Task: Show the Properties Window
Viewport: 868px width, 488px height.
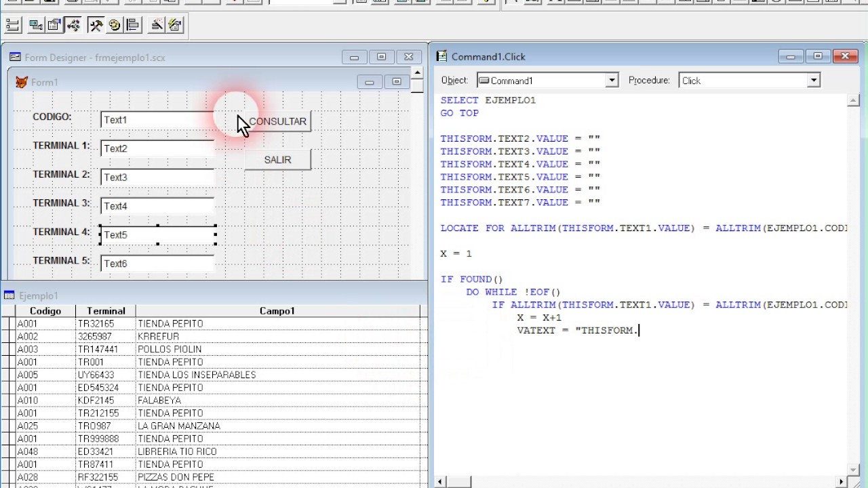Action: click(54, 26)
